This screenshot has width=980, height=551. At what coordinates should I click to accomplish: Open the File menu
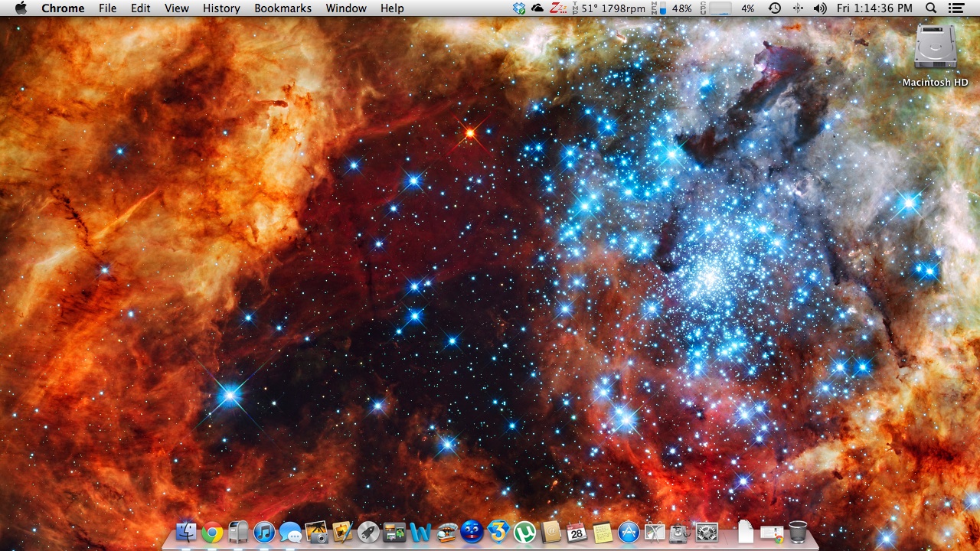tap(107, 8)
